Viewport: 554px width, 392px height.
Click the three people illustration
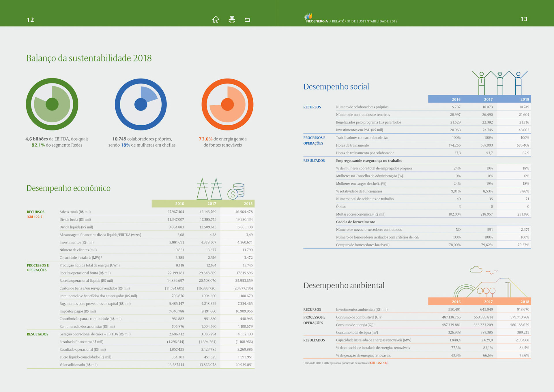click(x=500, y=83)
